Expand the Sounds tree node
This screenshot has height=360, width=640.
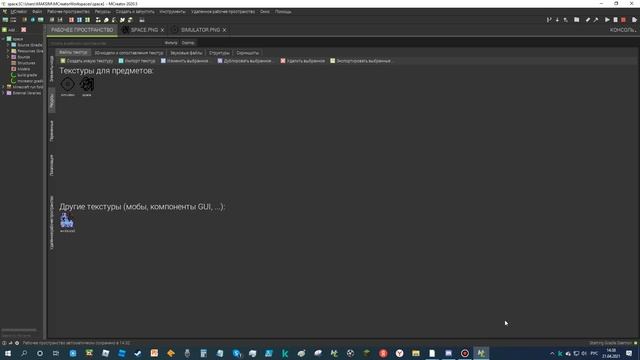click(8, 57)
